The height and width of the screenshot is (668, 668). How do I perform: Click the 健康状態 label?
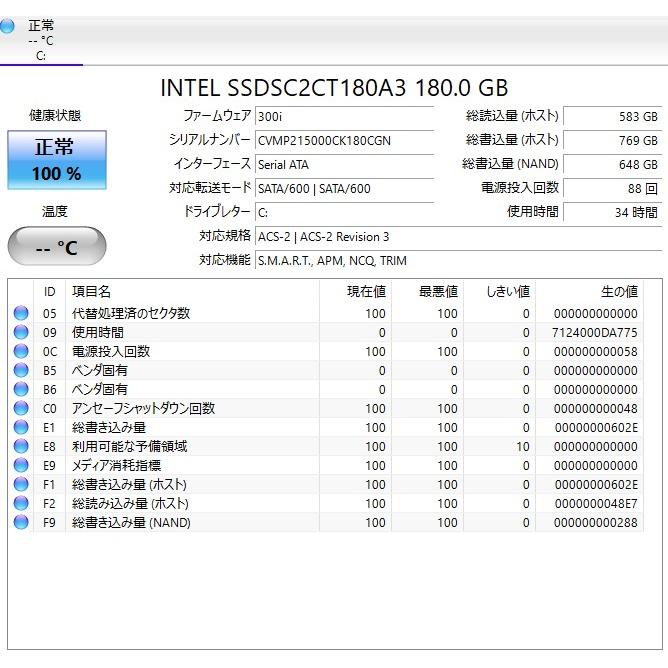(55, 115)
